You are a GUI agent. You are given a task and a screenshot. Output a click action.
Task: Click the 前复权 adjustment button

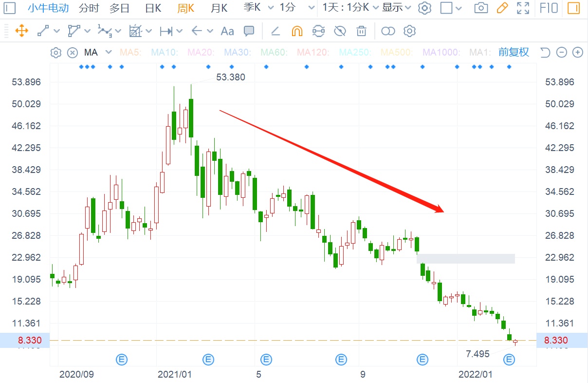point(514,52)
